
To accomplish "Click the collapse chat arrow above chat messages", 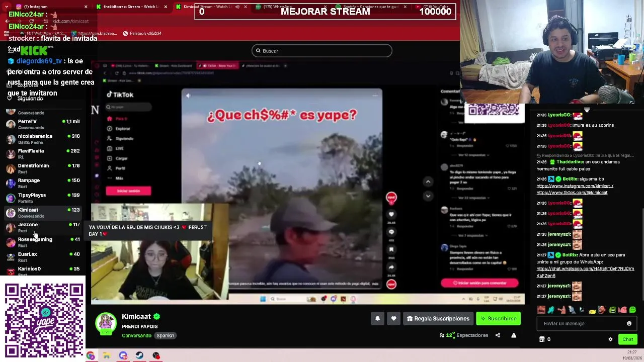I will coord(587,110).
